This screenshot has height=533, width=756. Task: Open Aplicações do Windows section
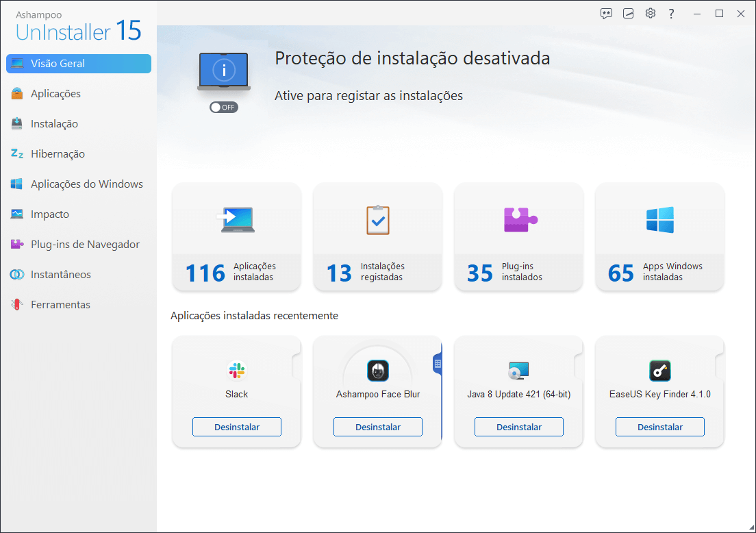[x=79, y=184]
